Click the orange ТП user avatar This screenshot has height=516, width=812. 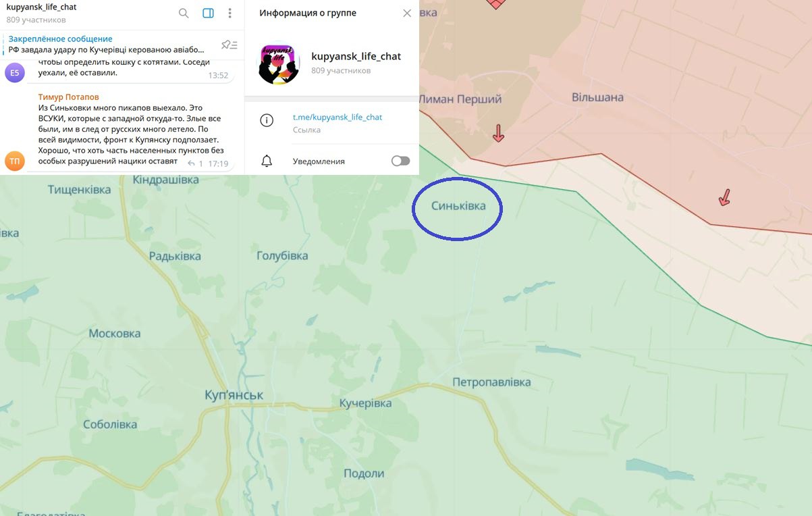click(15, 161)
